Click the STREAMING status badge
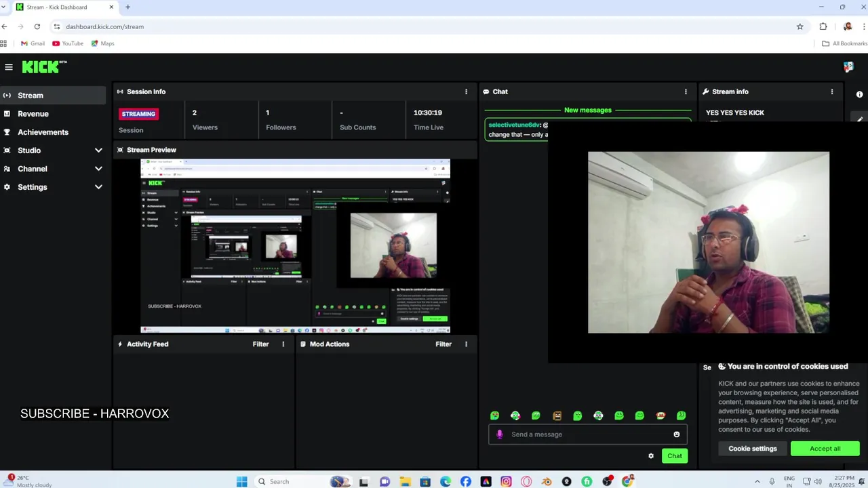This screenshot has width=868, height=488. 138,114
